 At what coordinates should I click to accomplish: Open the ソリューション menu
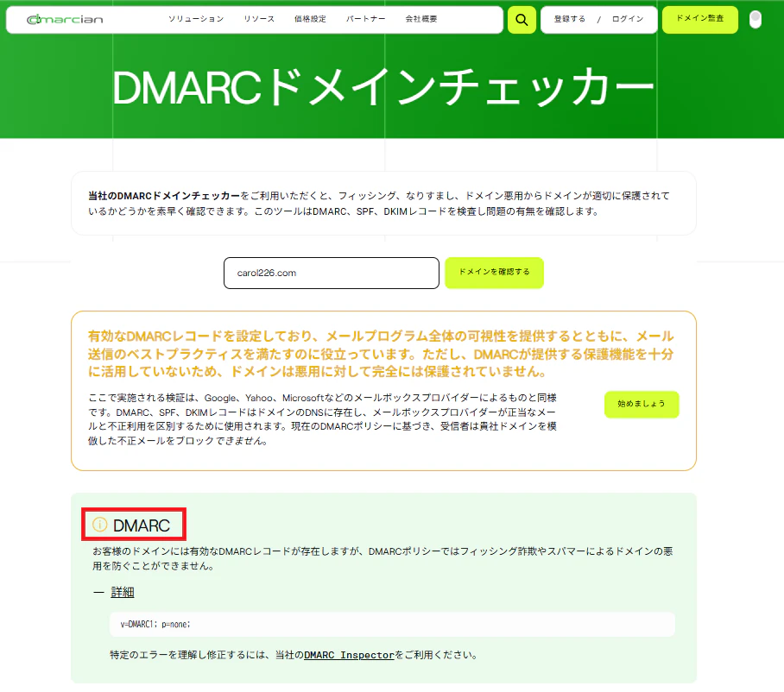pyautogui.click(x=196, y=19)
